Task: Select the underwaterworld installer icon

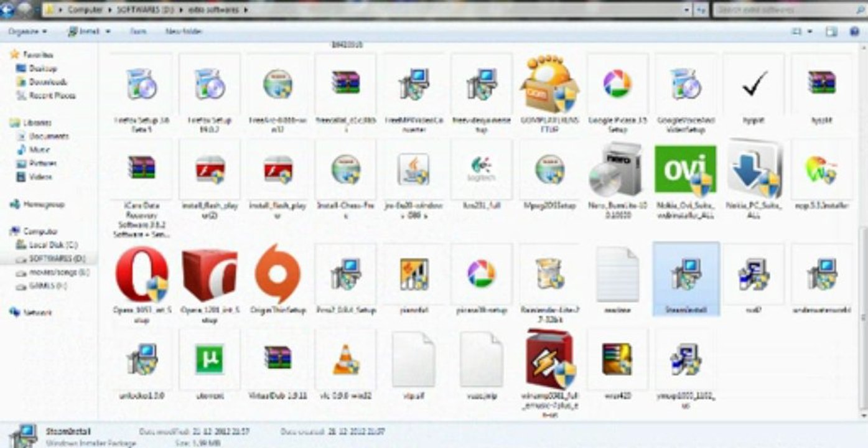Action: [821, 274]
